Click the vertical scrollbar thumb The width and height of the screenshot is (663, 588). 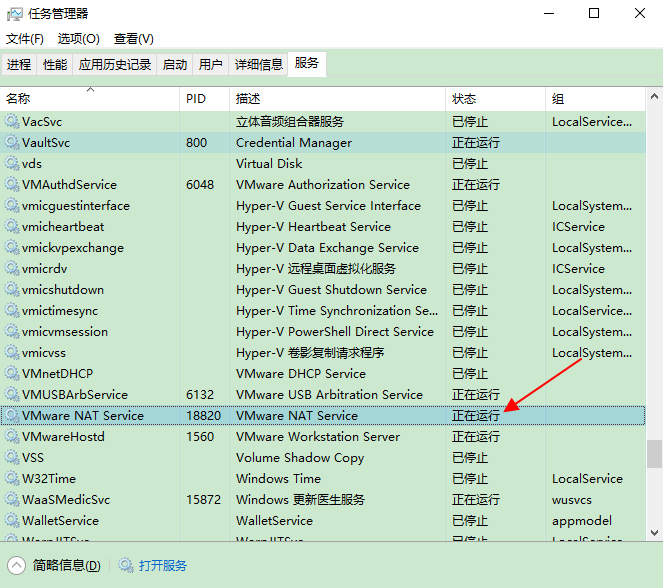(x=654, y=454)
